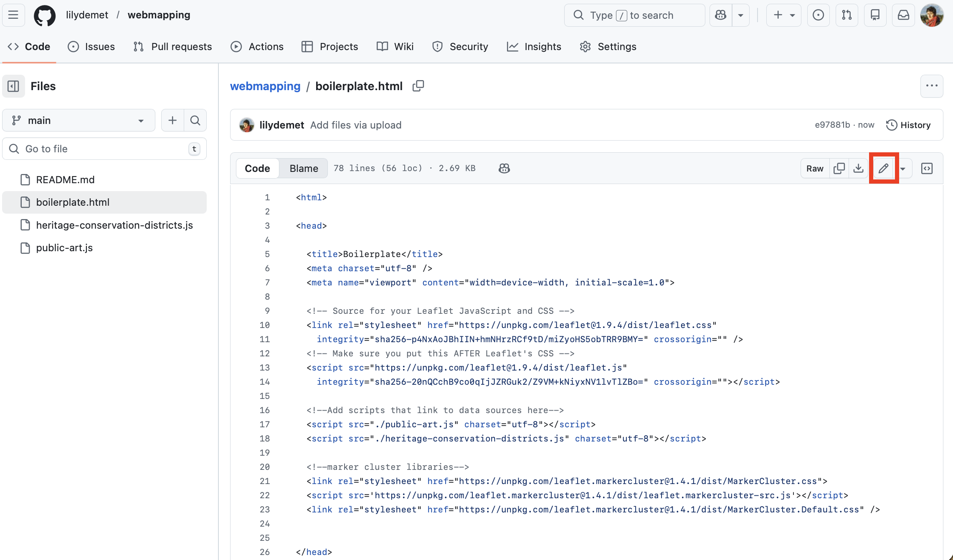Download the raw file icon
Image resolution: width=953 pixels, height=560 pixels.
tap(858, 169)
